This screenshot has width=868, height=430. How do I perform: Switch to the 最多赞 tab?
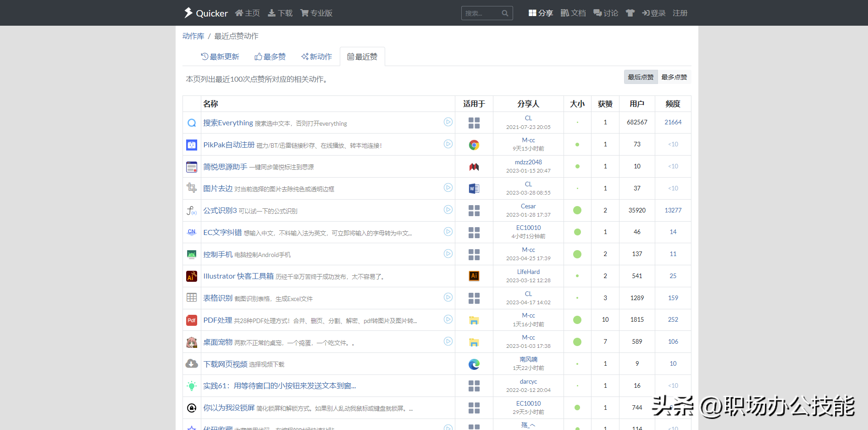[270, 56]
